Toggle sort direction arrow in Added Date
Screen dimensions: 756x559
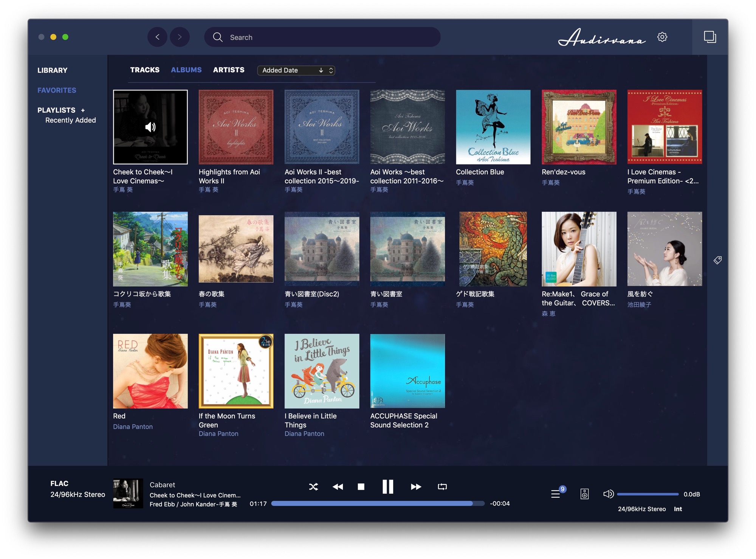coord(321,70)
